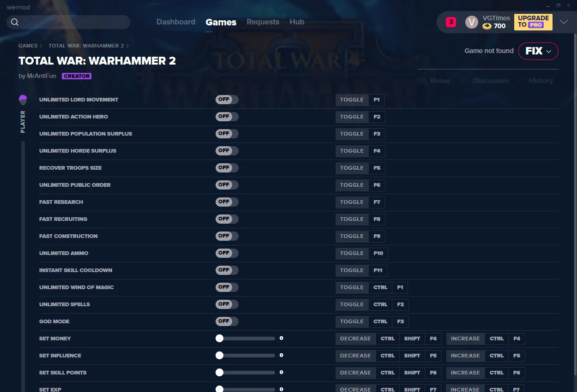Turn on Unlimited Spells
577x392 pixels.
(x=227, y=304)
